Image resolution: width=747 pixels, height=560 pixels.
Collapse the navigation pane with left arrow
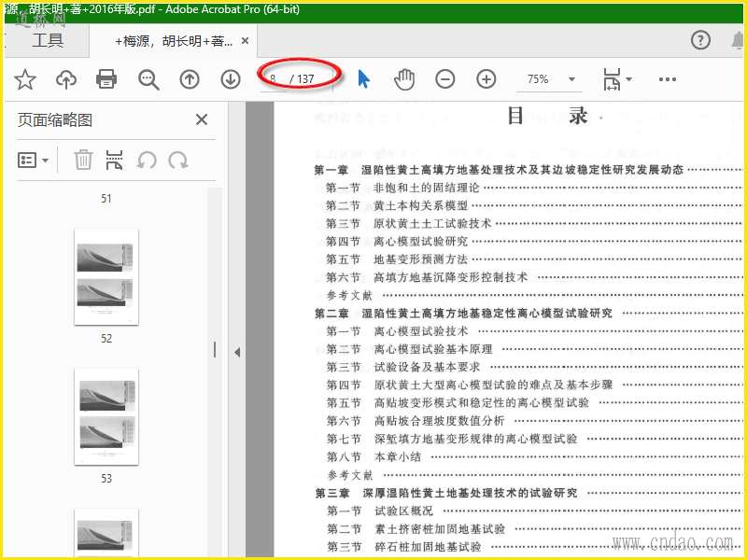[x=237, y=353]
